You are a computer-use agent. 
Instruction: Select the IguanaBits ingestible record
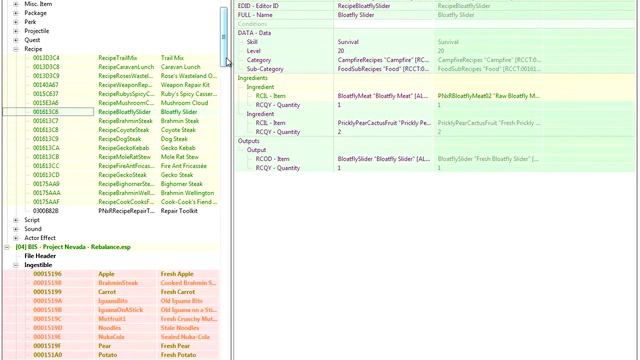coord(111,301)
